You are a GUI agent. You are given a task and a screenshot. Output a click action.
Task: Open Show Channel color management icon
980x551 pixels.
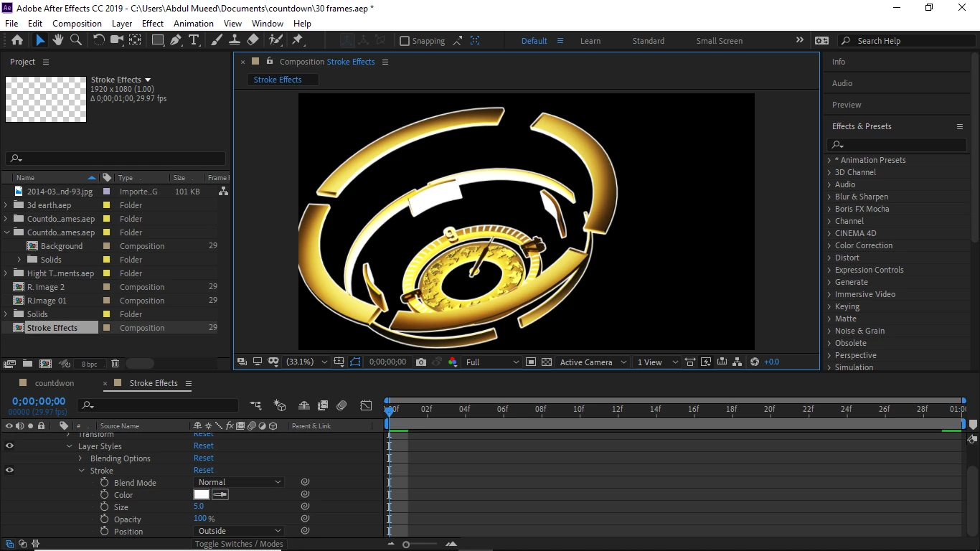coord(453,362)
